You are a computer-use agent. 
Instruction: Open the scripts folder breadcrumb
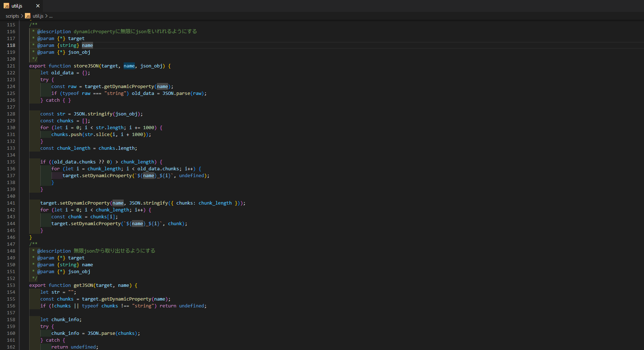(12, 16)
